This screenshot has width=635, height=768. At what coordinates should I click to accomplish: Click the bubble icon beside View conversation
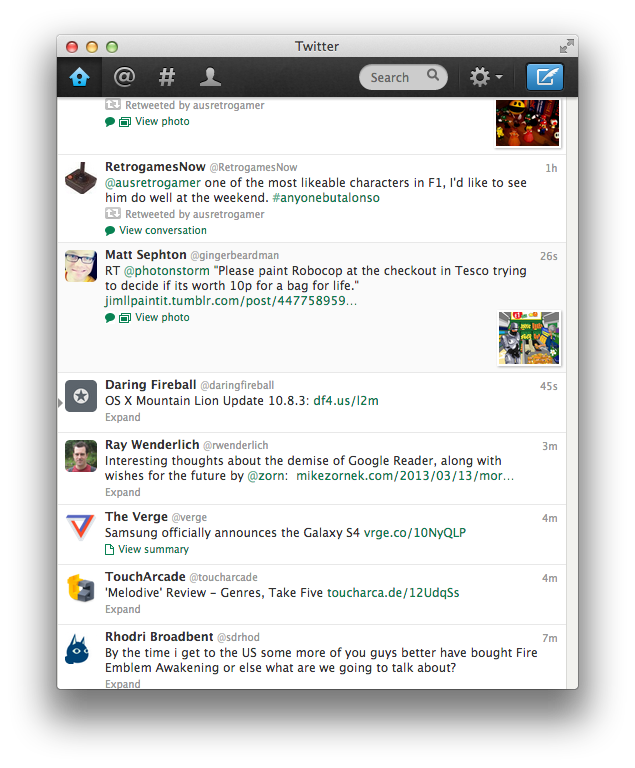pos(110,231)
